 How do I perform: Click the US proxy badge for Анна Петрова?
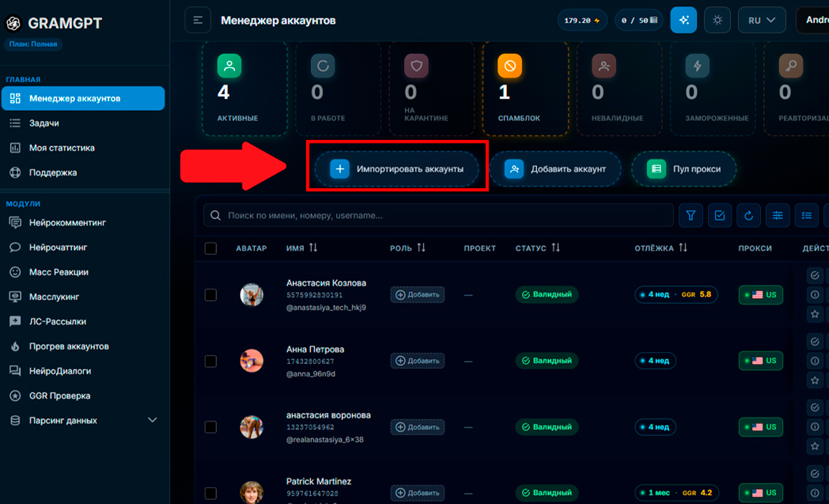pos(761,360)
